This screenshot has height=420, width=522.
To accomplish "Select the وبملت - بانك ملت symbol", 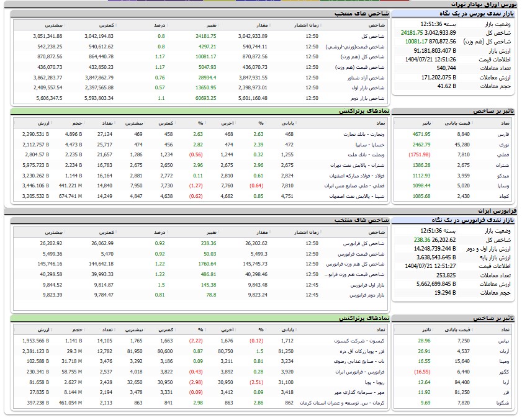I will point(361,154).
